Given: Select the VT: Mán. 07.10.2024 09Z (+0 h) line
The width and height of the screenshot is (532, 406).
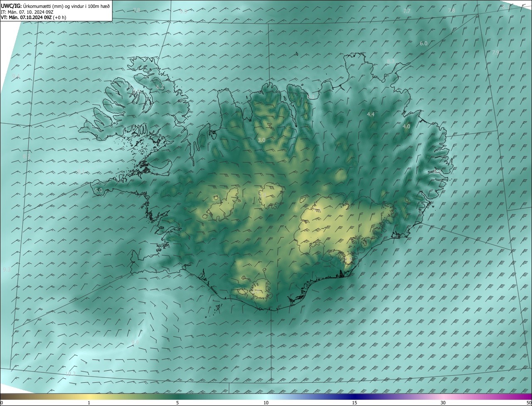Looking at the screenshot, I should click(33, 17).
